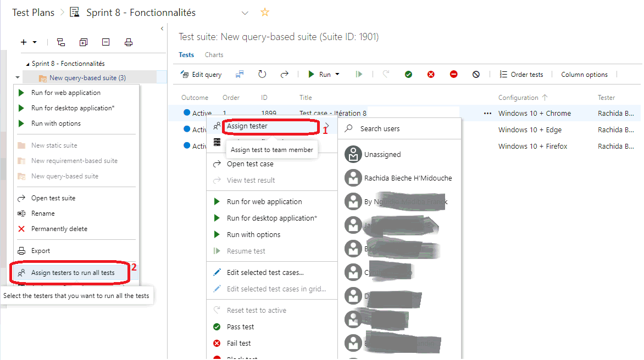The width and height of the screenshot is (644, 360).
Task: Click the expand all suites icon
Action: pos(83,42)
